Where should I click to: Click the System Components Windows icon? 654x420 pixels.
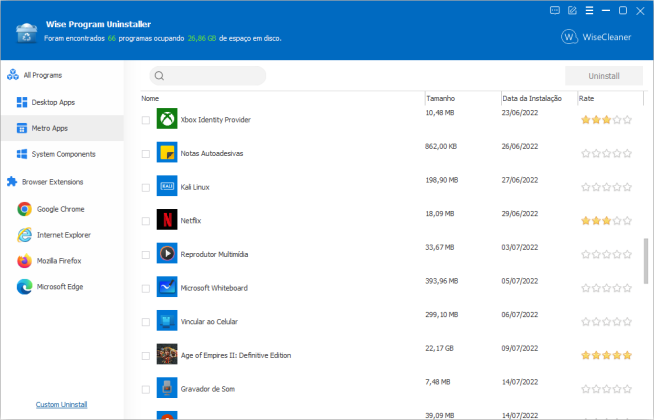point(22,154)
